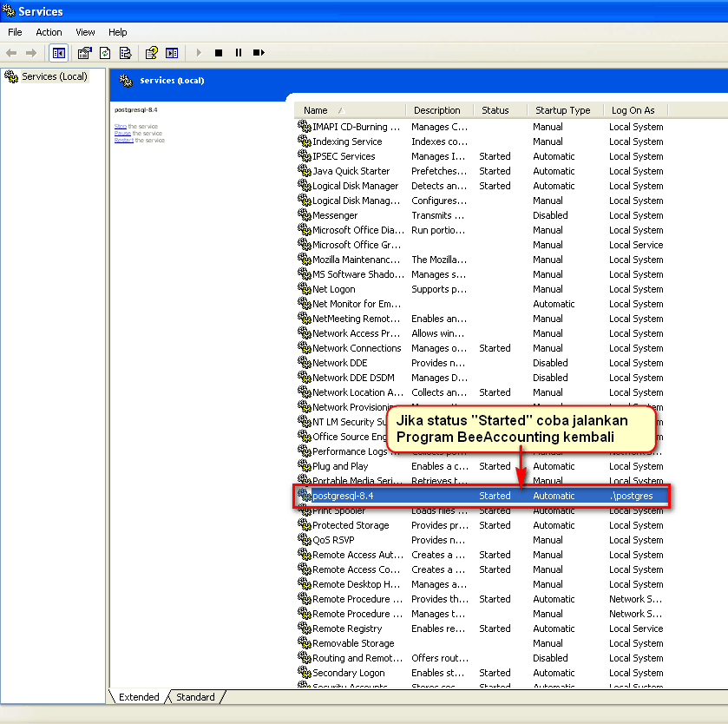Screen dimensions: 728x724
Task: Click the gear icon of IMAPI CD-Burning service
Action: pos(304,127)
